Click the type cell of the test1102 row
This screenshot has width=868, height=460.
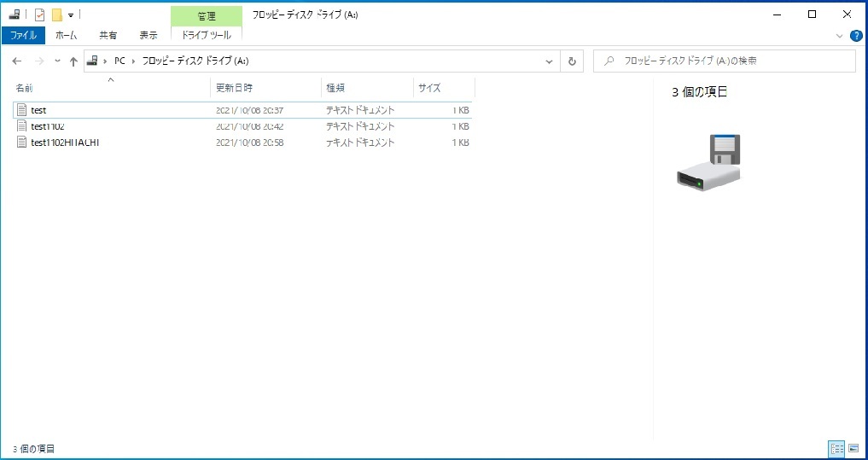point(360,126)
